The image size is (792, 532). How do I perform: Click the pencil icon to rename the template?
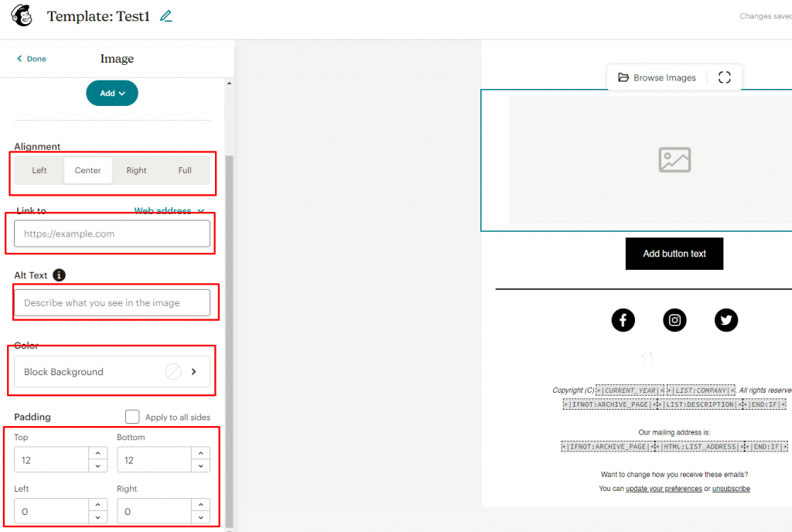[x=166, y=15]
